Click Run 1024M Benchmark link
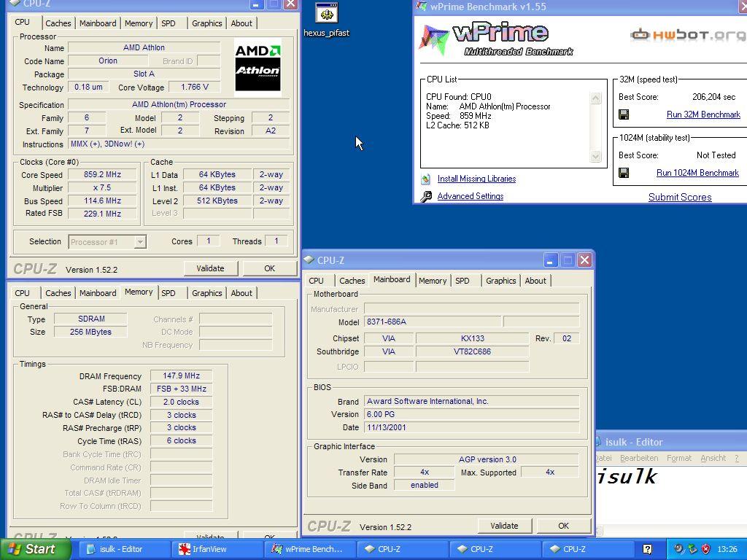 click(697, 173)
